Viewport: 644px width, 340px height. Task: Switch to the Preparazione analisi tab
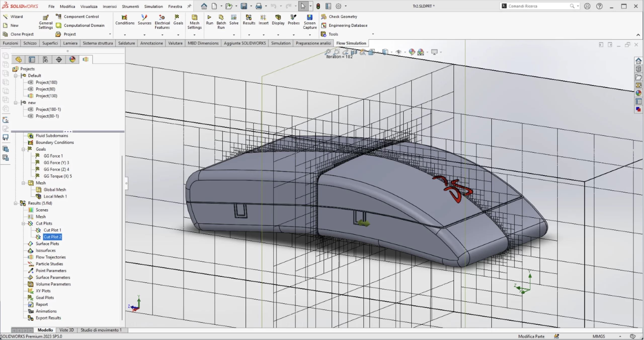tap(313, 43)
